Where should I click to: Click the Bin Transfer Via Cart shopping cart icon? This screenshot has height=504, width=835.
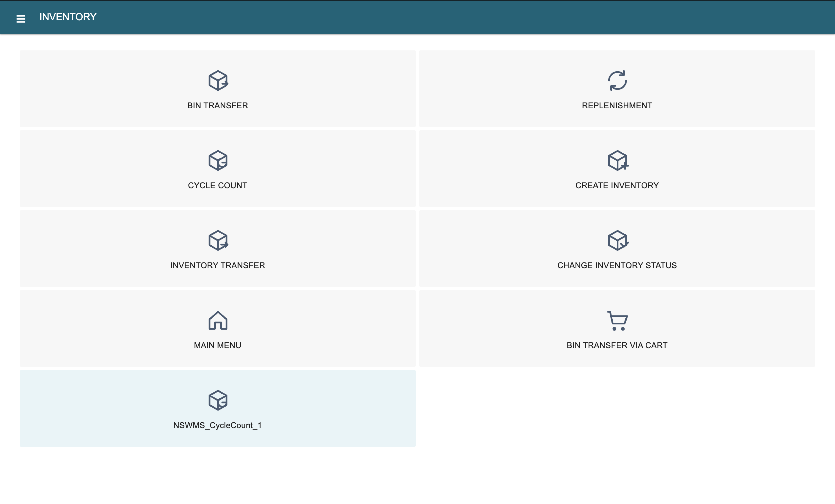click(x=617, y=321)
